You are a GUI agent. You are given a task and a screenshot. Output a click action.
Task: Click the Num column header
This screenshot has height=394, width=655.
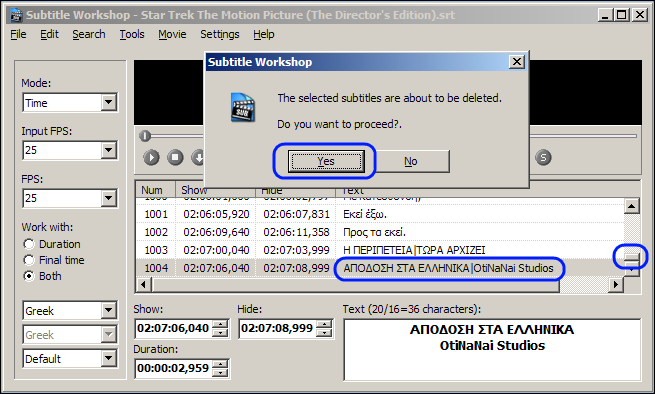click(155, 189)
